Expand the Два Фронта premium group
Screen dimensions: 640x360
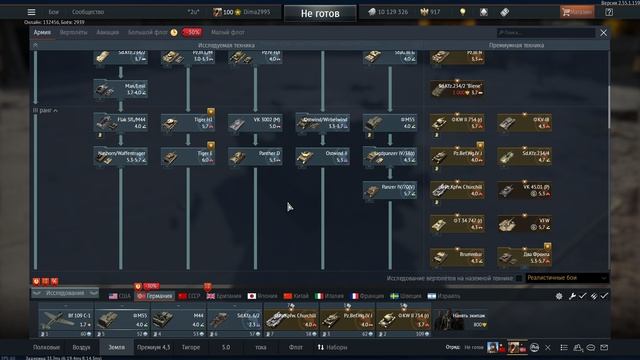524,257
